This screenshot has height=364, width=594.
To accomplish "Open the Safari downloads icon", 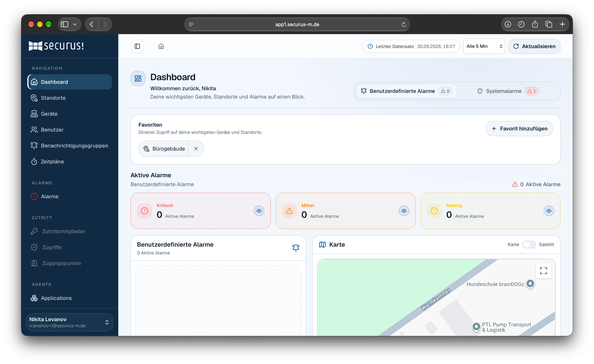I will coord(508,24).
